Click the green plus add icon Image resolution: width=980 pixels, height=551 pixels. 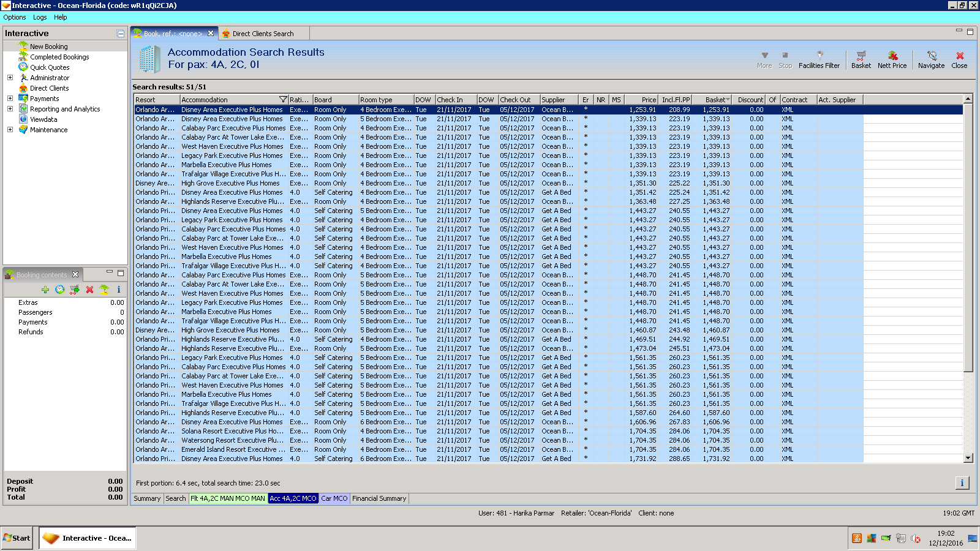click(x=45, y=290)
